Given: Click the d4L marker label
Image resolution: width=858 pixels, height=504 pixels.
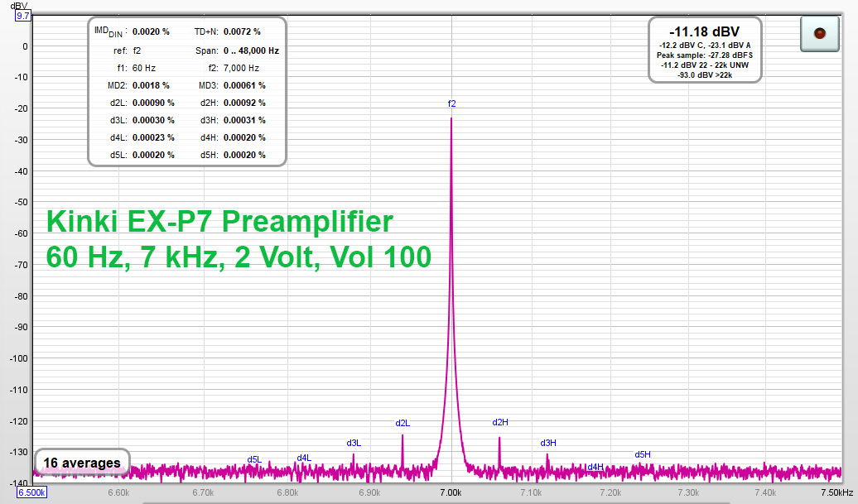Looking at the screenshot, I should (x=304, y=458).
